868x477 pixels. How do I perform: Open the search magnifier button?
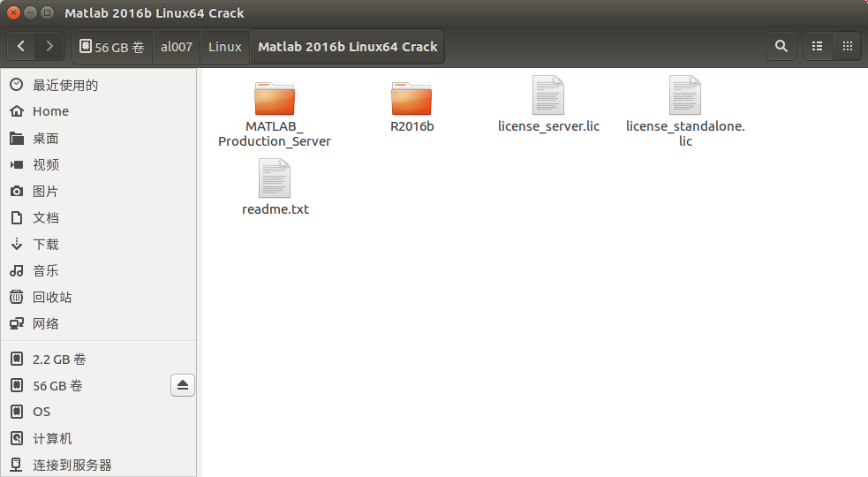point(781,47)
